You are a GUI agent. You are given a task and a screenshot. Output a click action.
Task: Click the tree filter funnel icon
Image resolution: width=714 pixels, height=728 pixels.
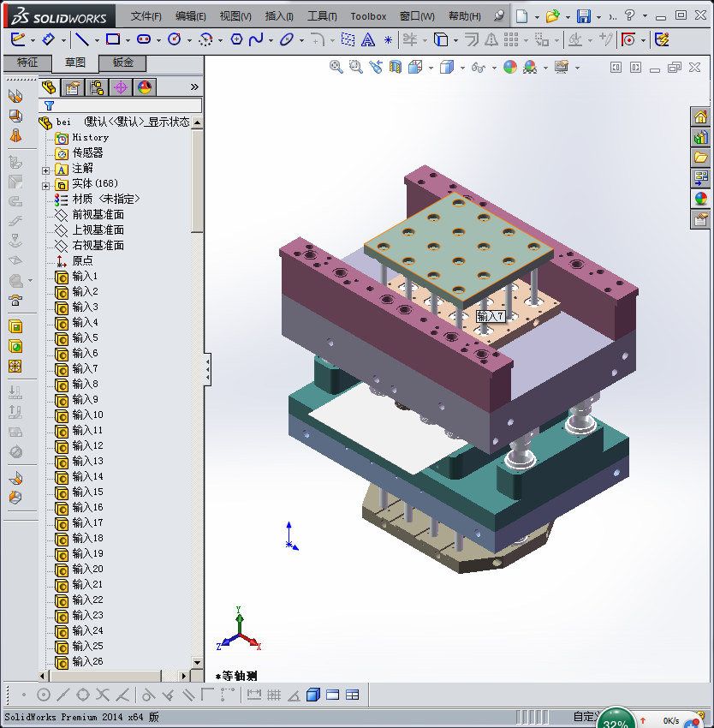click(49, 105)
